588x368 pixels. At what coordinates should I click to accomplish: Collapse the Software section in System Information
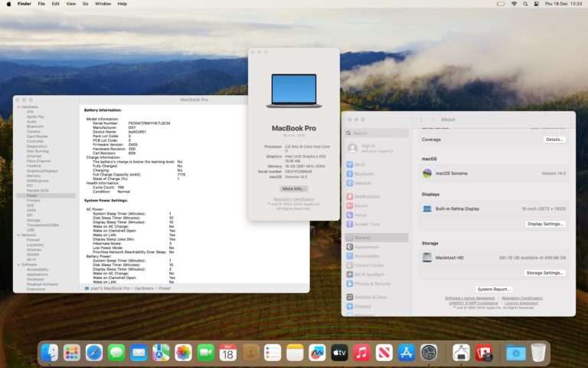(18, 264)
